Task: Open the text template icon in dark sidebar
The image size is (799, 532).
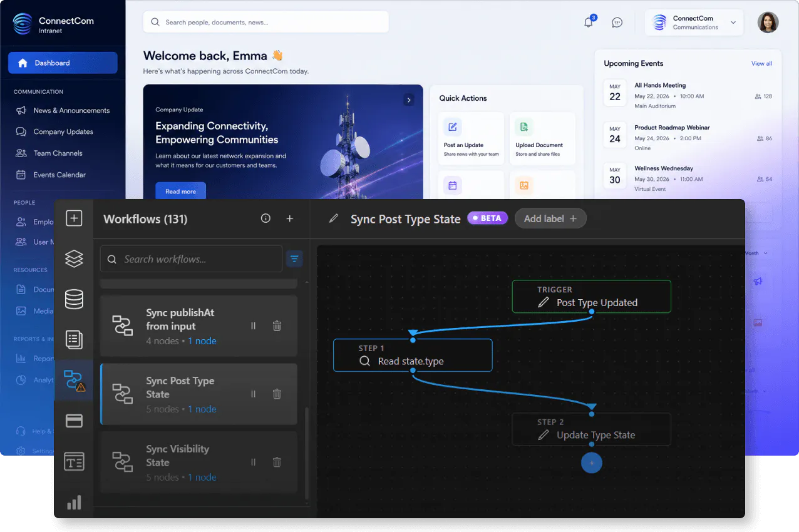Action: (x=74, y=462)
